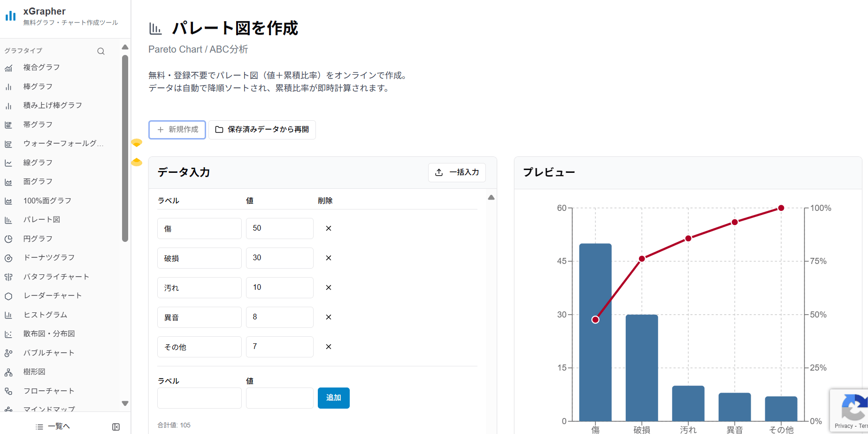The width and height of the screenshot is (868, 434).
Task: Expand the 一覧へ list toggle
Action: pos(53,426)
